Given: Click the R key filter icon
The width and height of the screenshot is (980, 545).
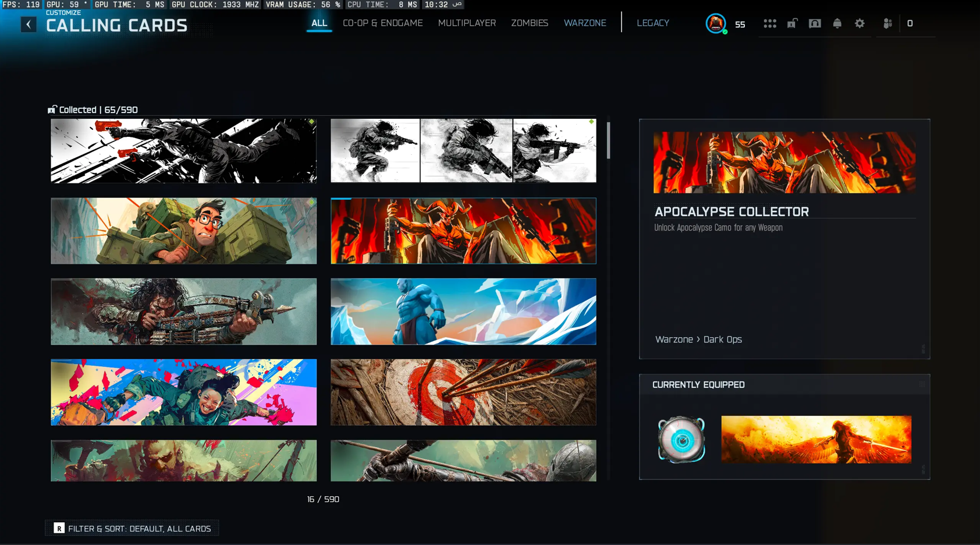Looking at the screenshot, I should (59, 528).
